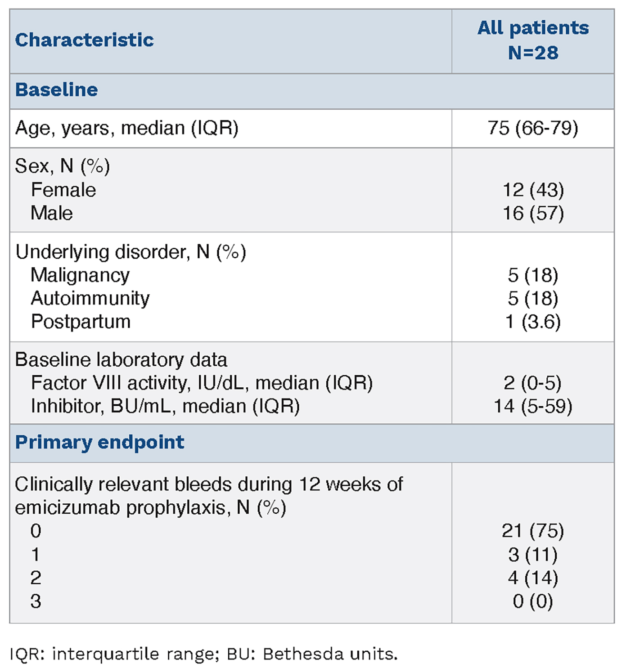The width and height of the screenshot is (626, 672).
Task: Click the Underlying disorder, N (%) label
Action: [x=131, y=252]
